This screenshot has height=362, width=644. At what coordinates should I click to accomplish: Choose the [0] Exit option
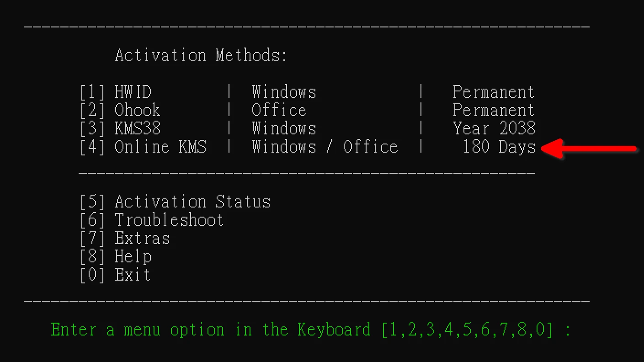[x=115, y=275]
